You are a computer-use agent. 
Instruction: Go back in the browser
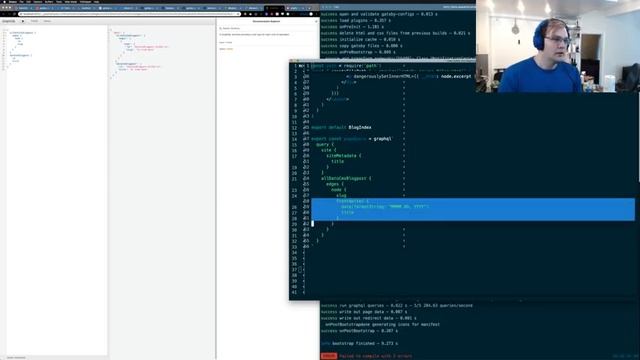tap(4, 14)
